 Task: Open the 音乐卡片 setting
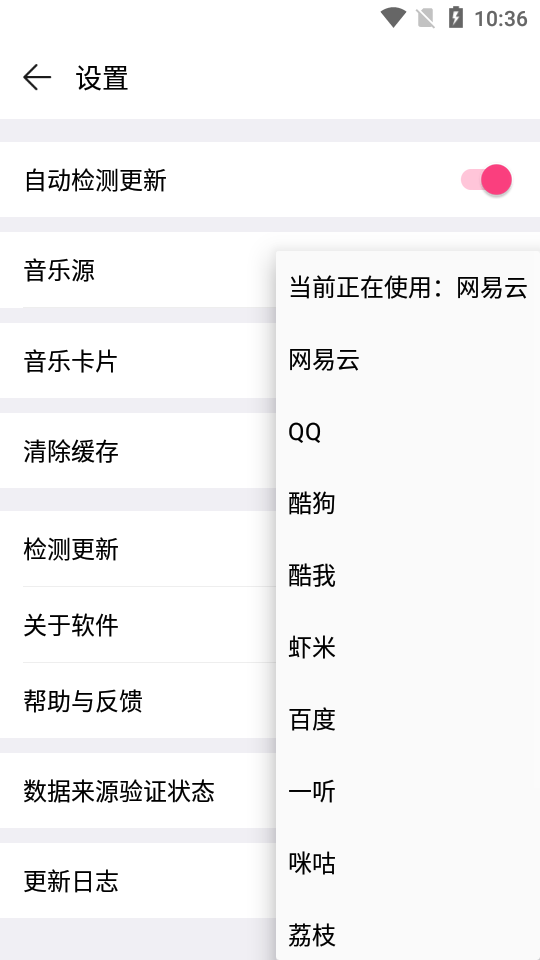(138, 361)
